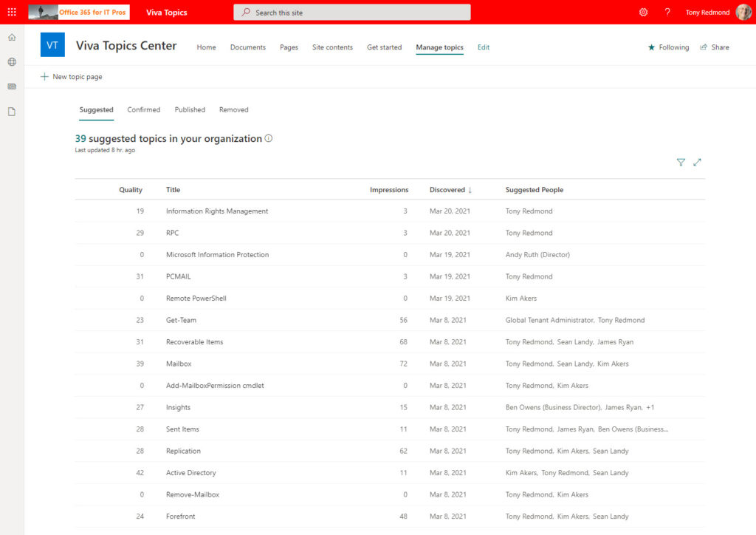The image size is (756, 535).
Task: Open the Forefront topic
Action: [181, 517]
